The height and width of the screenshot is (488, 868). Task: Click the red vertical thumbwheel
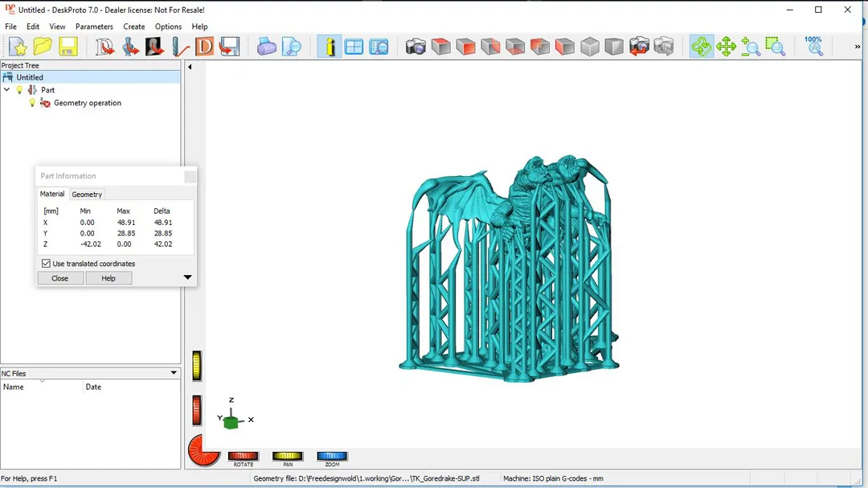click(197, 411)
